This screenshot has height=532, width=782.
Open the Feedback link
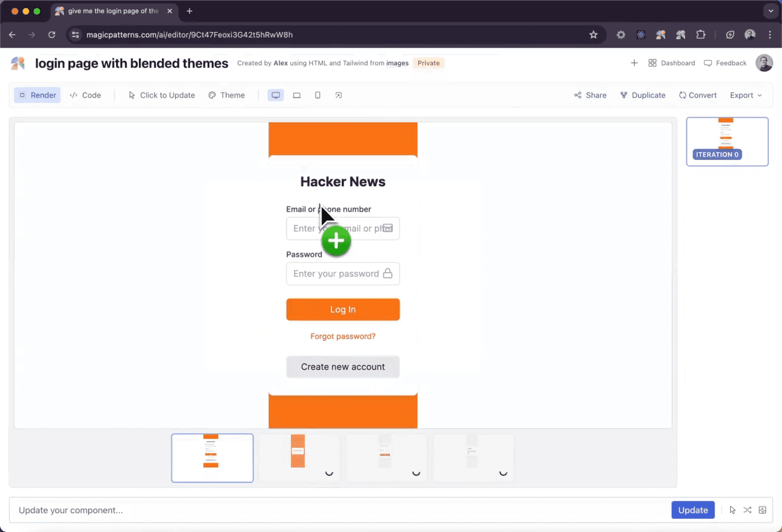pos(725,63)
